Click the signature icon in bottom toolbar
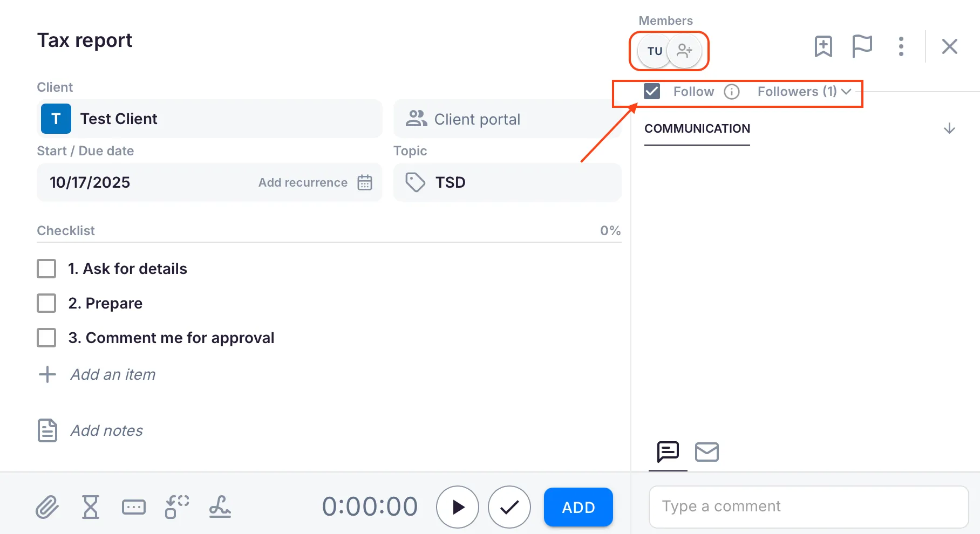The image size is (980, 534). click(x=220, y=507)
